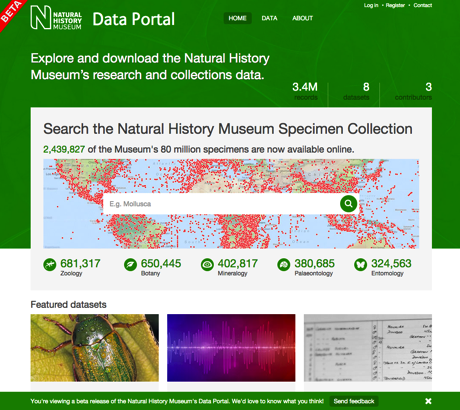Open the ABOUT navigation tab

click(x=303, y=18)
